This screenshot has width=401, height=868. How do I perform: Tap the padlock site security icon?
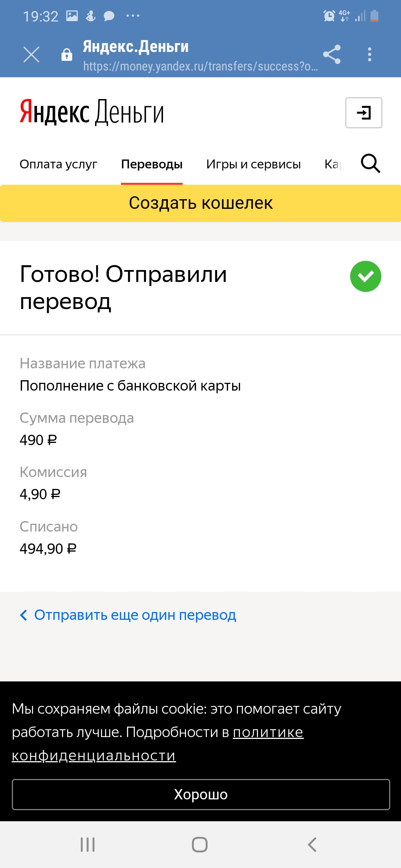click(67, 55)
